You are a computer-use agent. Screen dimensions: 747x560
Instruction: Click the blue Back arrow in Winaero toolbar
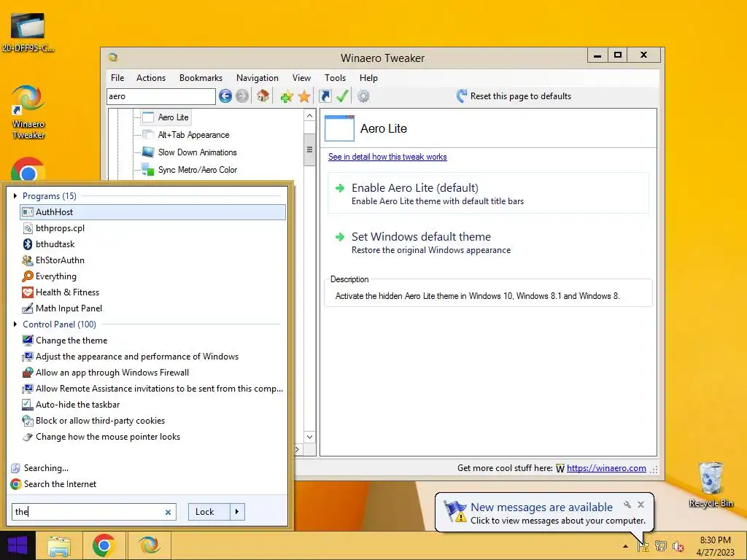225,96
